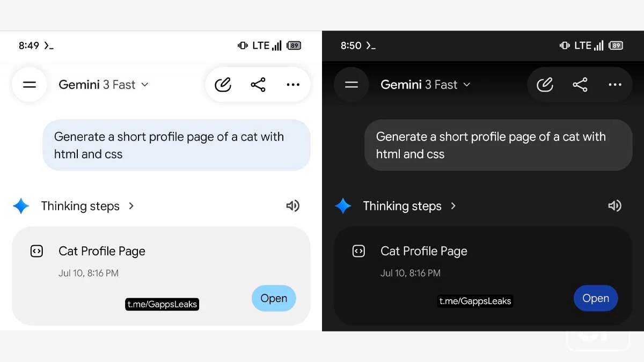Tap LTE signal bars in dark status bar
The width and height of the screenshot is (644, 362).
coord(598,46)
